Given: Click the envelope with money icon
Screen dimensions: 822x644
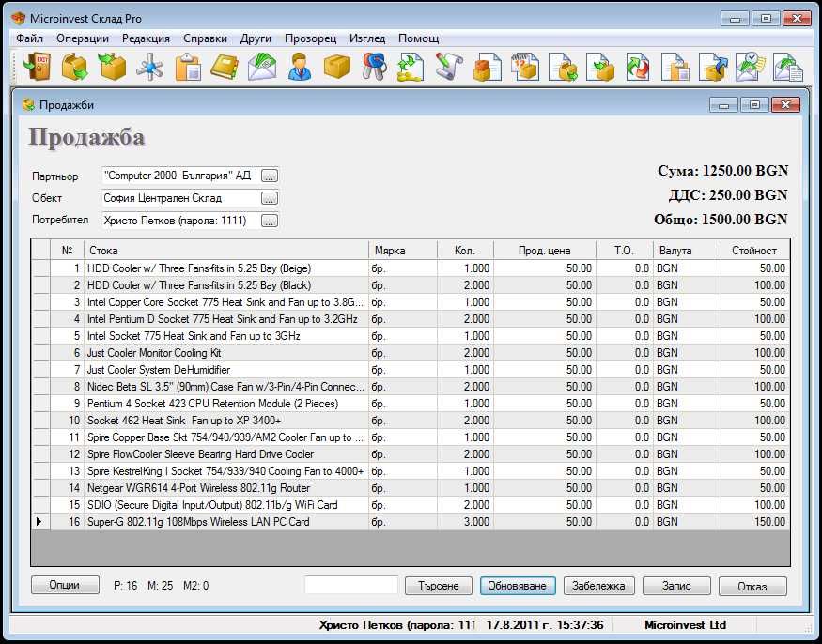Looking at the screenshot, I should pos(262,67).
